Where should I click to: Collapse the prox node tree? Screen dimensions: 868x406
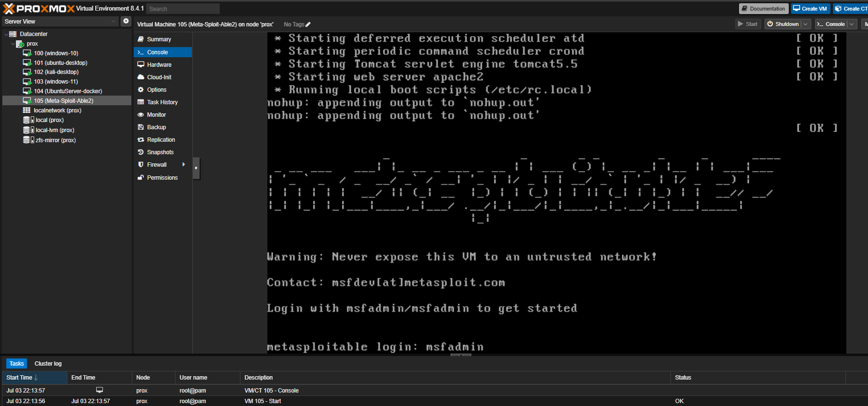[13, 44]
